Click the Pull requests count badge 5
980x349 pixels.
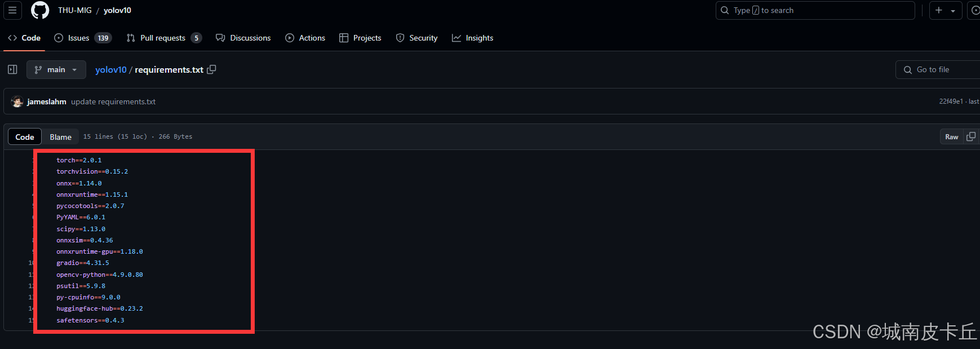point(196,38)
